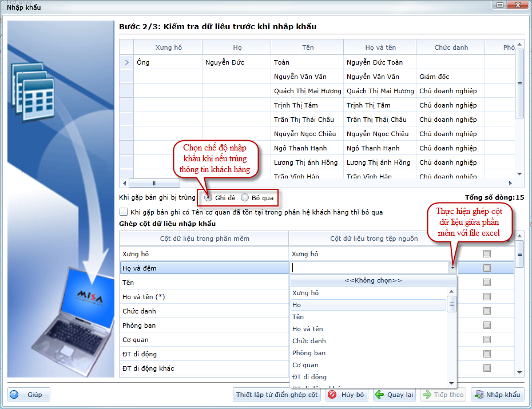Click the Giúp help button
Screen dimensions: 532x409
tap(29, 395)
